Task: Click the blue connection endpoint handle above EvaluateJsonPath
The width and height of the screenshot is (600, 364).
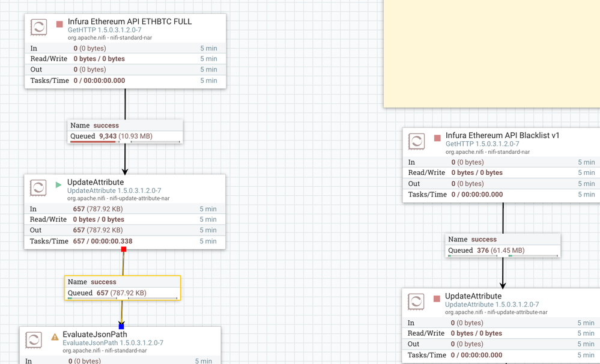Action: (x=121, y=327)
